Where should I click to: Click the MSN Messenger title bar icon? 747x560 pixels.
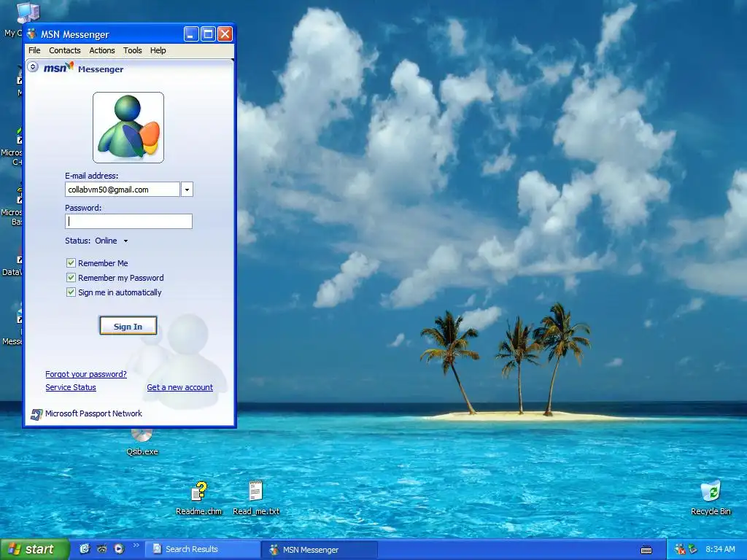tap(32, 34)
